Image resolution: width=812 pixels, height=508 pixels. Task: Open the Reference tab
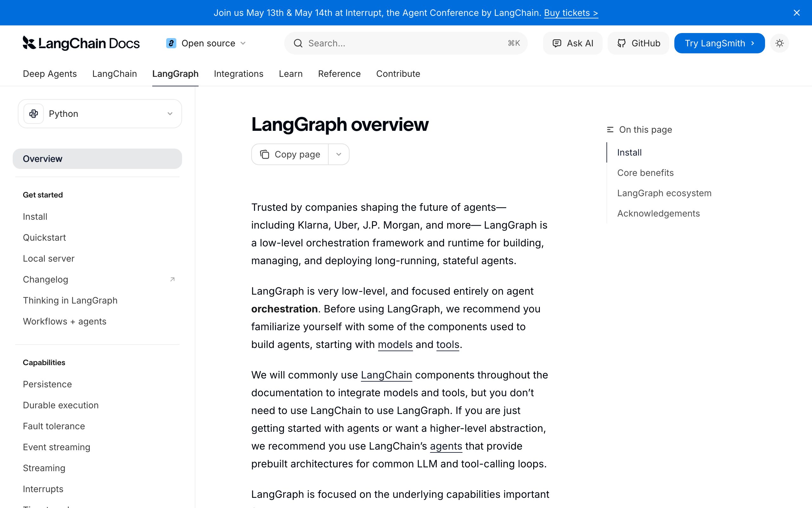tap(339, 74)
